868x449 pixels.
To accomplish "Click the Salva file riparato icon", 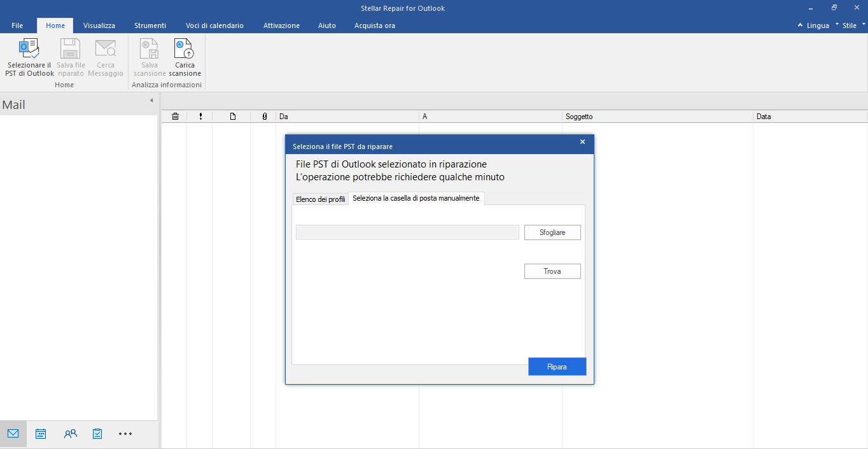I will click(x=70, y=49).
